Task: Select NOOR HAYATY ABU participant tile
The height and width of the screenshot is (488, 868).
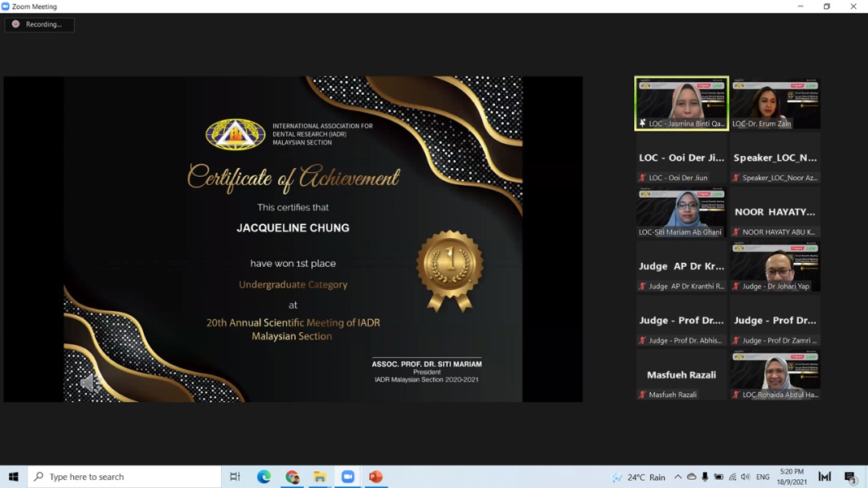Action: point(775,212)
